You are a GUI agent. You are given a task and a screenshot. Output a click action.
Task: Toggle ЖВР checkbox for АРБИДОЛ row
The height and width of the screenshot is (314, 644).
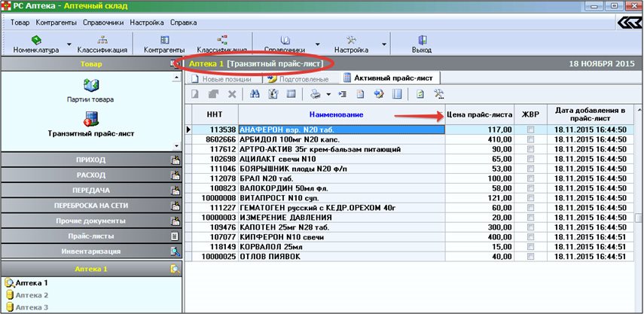(x=531, y=139)
